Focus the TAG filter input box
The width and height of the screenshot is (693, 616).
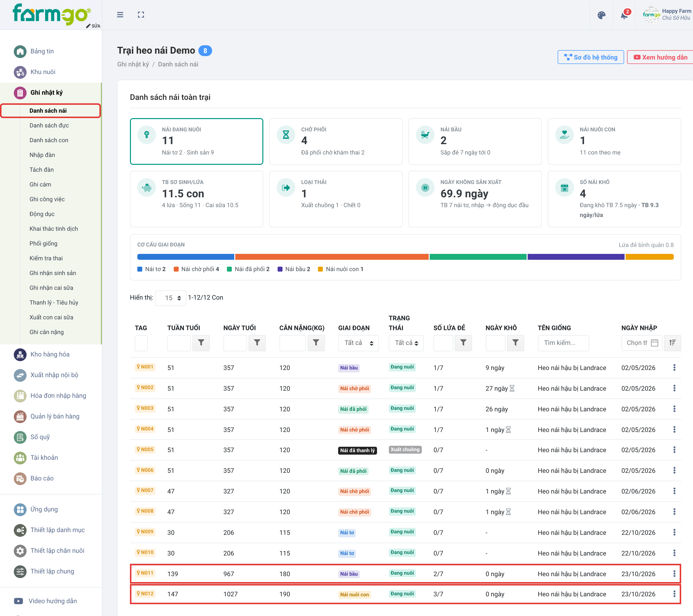click(x=141, y=343)
